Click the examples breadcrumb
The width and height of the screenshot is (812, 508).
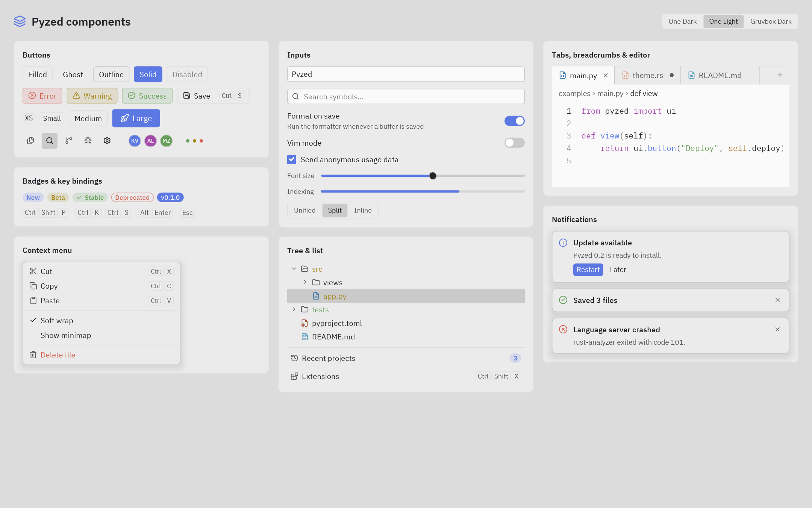coord(574,93)
